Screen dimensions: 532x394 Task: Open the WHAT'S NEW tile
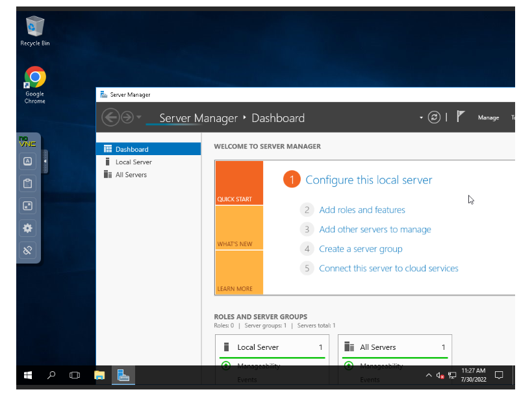click(x=239, y=228)
